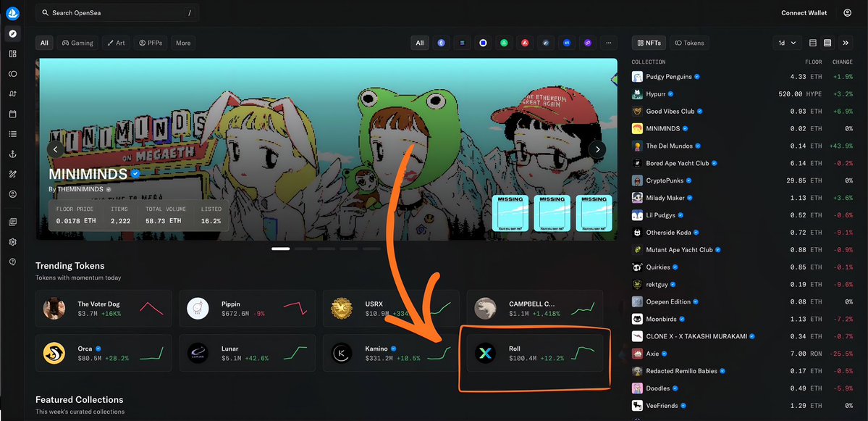Filter by Ethereum chain icon

441,43
